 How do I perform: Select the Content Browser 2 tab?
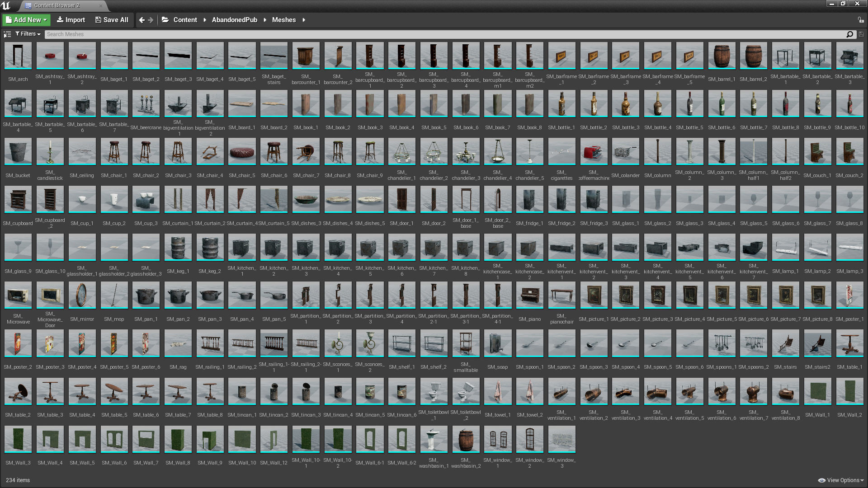coord(57,5)
